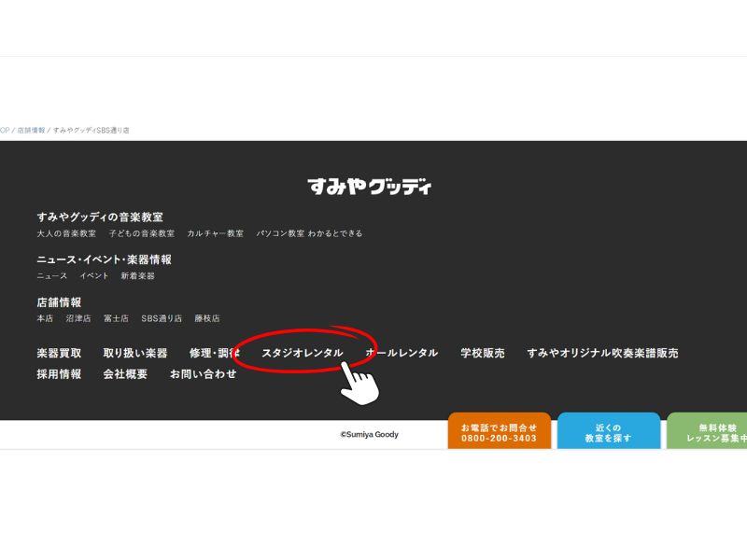Click the すみやグッディ footer logo
The height and width of the screenshot is (560, 747).
tap(370, 187)
